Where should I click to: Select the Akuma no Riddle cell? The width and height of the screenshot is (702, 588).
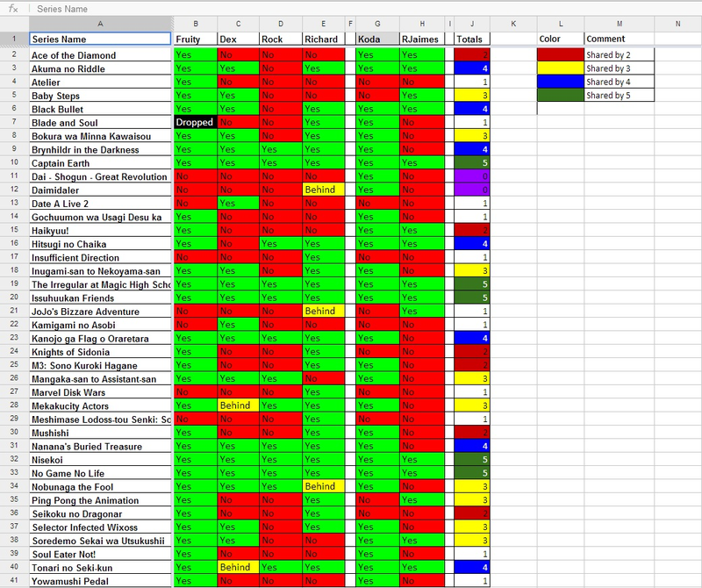coord(101,68)
